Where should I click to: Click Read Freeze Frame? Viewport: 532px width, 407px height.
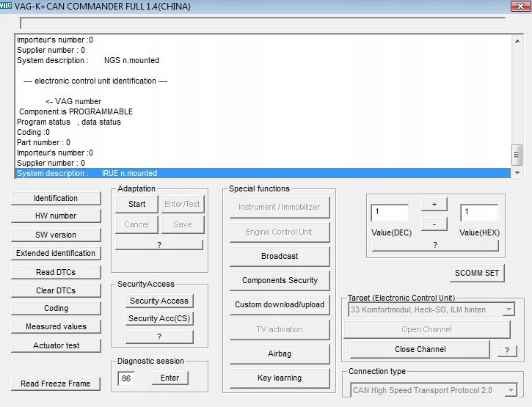56,384
